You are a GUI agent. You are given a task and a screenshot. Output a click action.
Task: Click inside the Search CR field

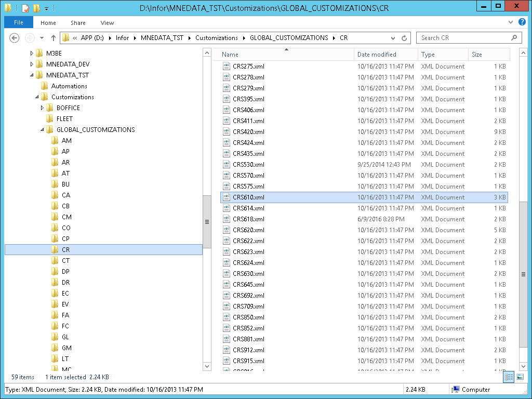click(462, 38)
